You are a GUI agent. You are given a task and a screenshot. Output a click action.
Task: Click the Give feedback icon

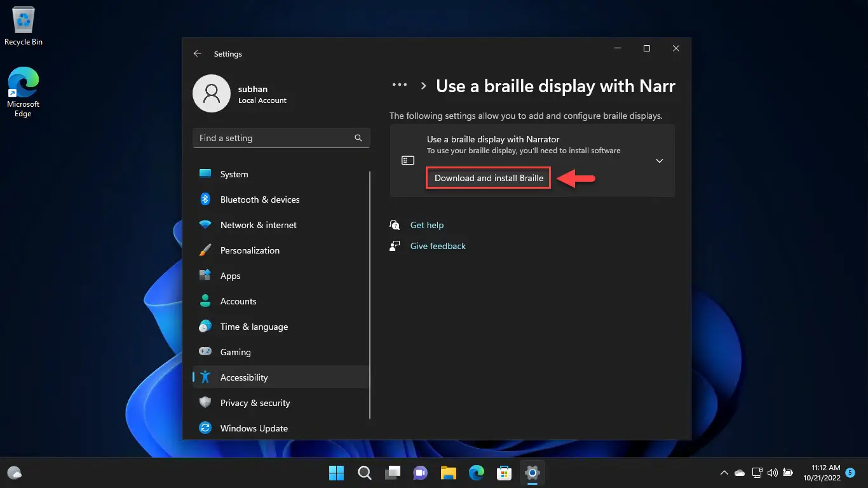pyautogui.click(x=395, y=246)
